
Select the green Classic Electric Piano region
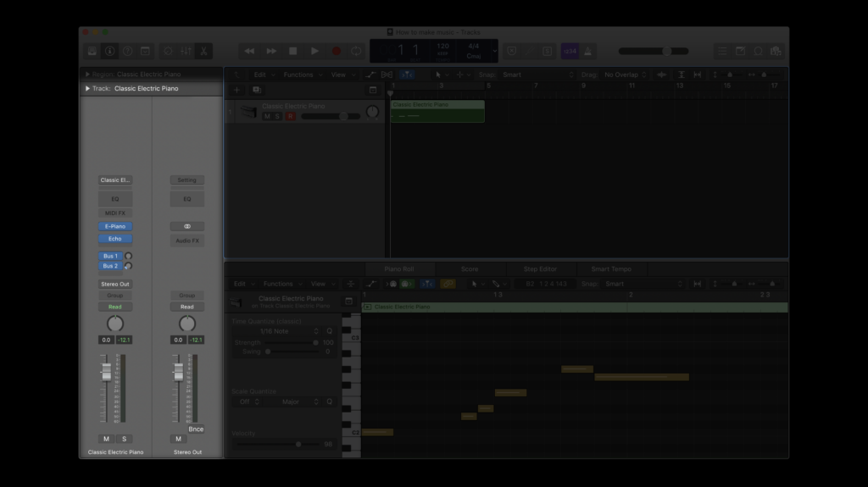click(x=437, y=111)
